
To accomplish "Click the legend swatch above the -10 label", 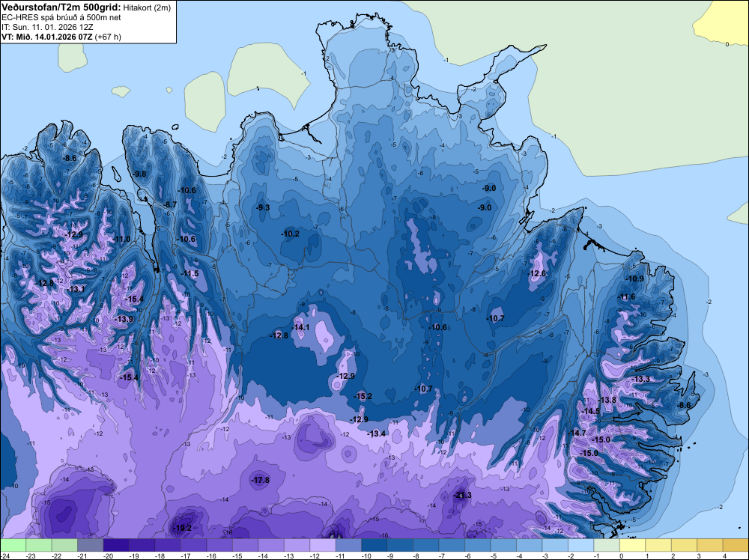I will coord(374,545).
